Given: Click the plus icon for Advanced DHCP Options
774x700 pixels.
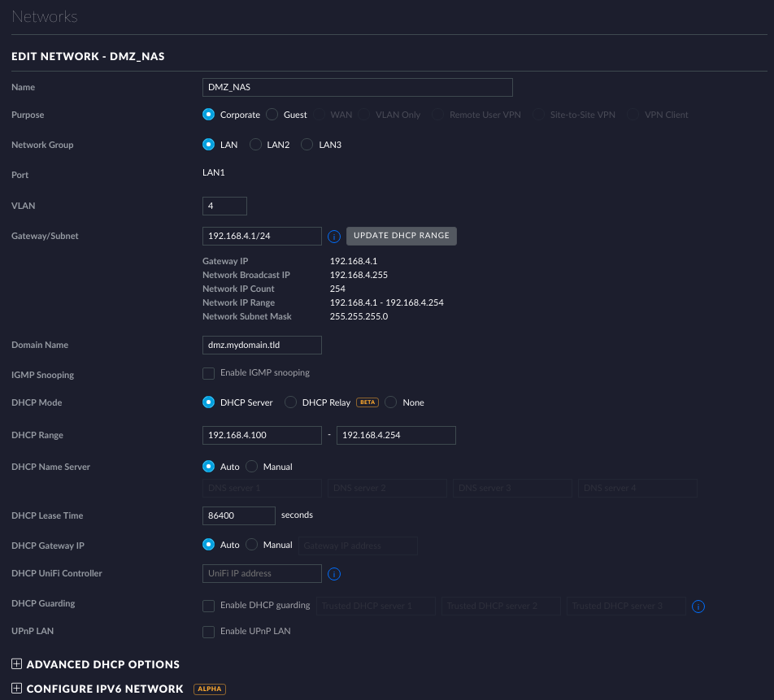Looking at the screenshot, I should (16, 664).
